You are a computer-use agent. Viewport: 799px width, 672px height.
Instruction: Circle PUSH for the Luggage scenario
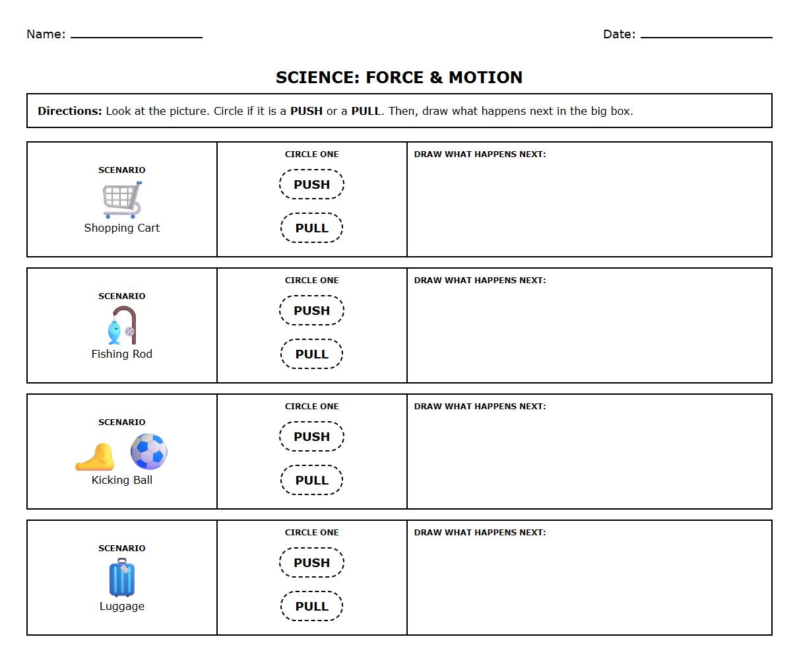[311, 562]
